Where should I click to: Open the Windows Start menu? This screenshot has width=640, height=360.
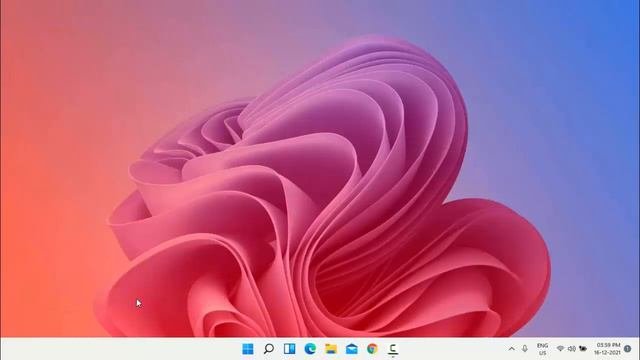tap(248, 349)
